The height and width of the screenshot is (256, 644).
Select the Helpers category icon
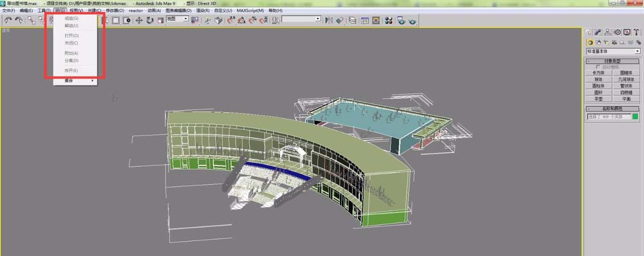(622, 42)
